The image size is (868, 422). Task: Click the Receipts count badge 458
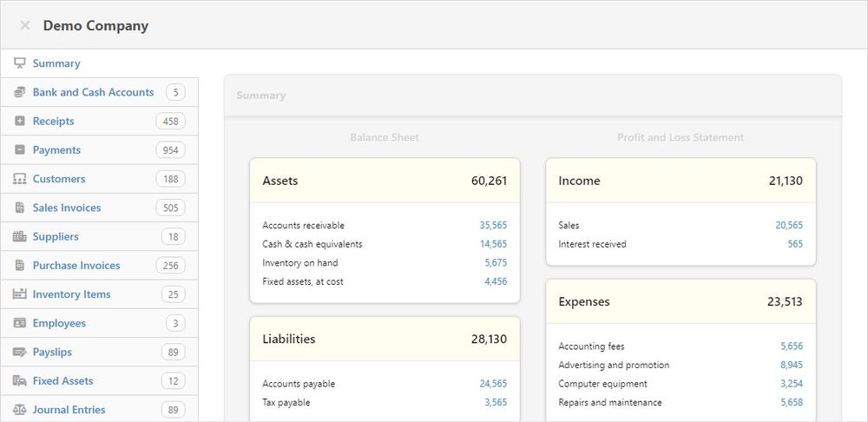[170, 121]
